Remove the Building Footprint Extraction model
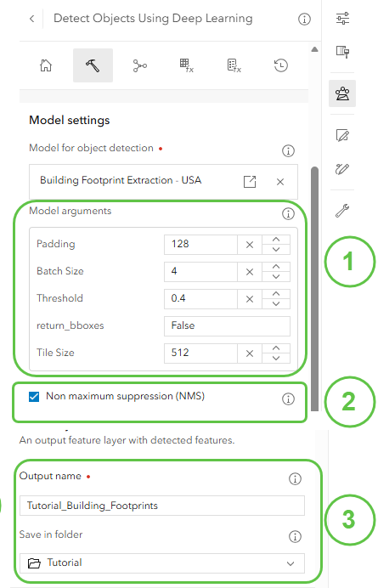This screenshot has width=378, height=588. coord(280,182)
